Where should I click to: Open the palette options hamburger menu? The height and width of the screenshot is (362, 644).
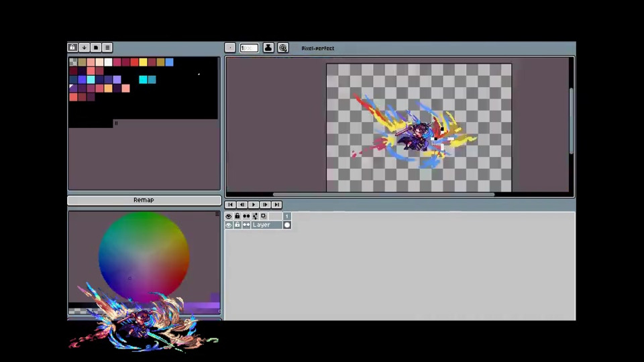107,48
